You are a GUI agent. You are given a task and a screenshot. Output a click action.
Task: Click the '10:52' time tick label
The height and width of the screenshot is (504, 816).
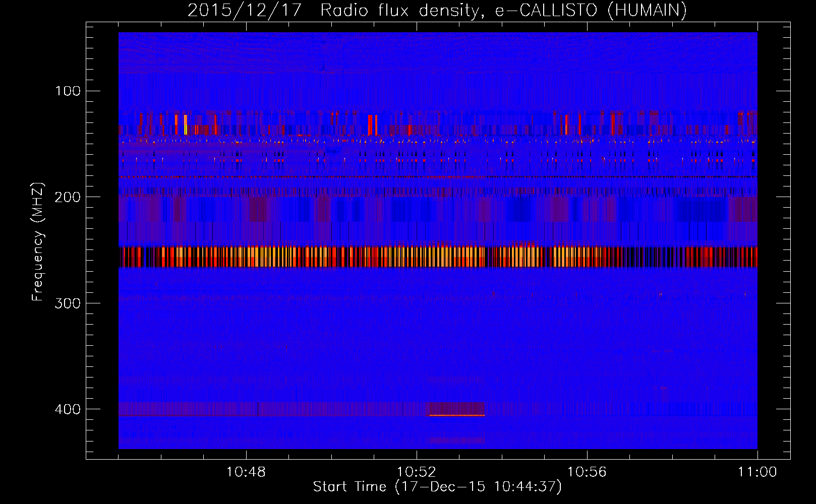[x=417, y=472]
